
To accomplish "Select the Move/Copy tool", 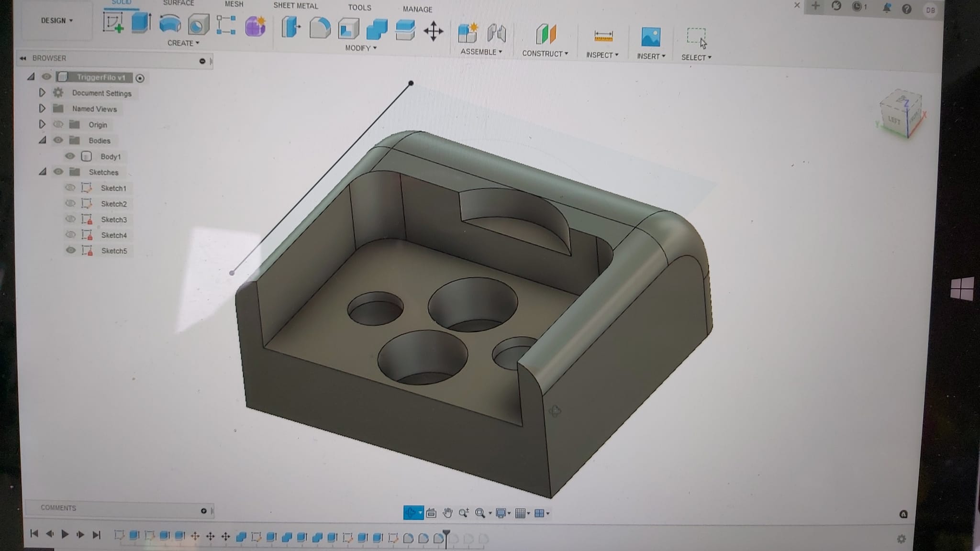I will pos(434,31).
